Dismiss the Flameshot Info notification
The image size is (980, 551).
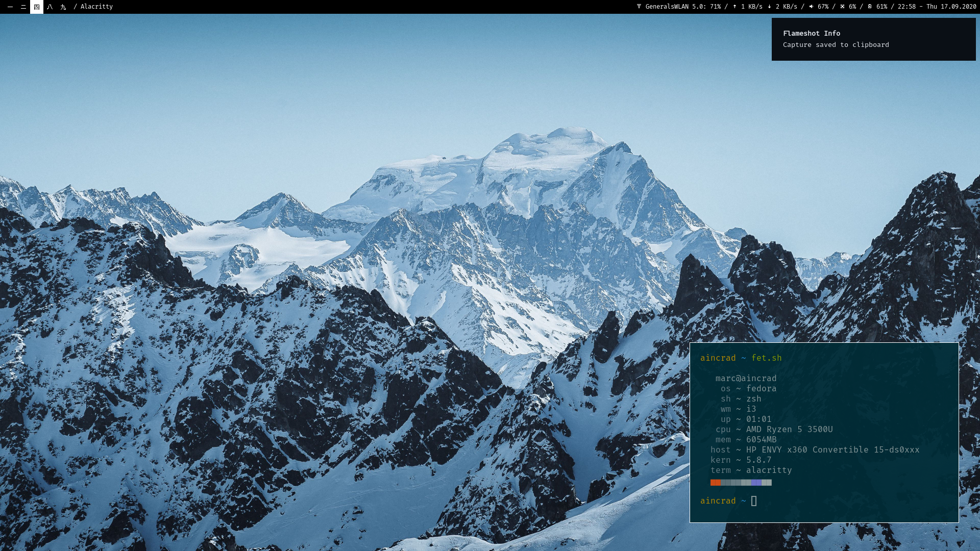tap(873, 39)
